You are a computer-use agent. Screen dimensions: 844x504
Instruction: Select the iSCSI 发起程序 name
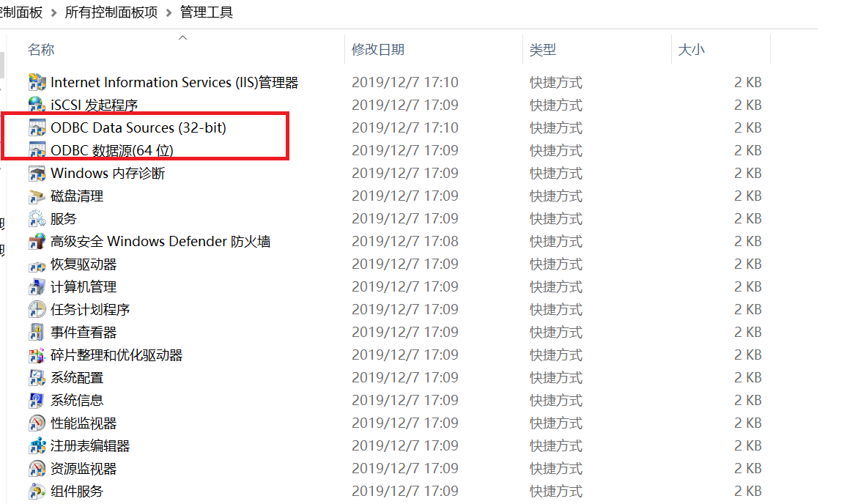[95, 105]
